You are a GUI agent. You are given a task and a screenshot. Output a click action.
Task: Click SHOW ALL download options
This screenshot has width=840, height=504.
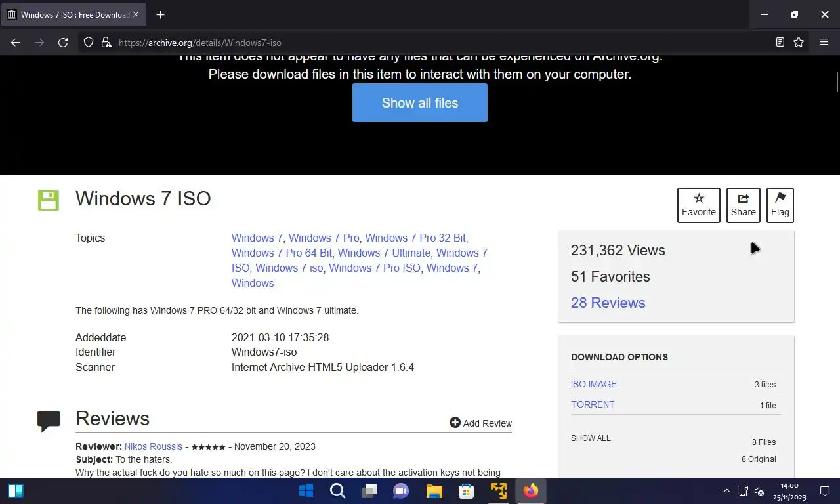tap(591, 438)
